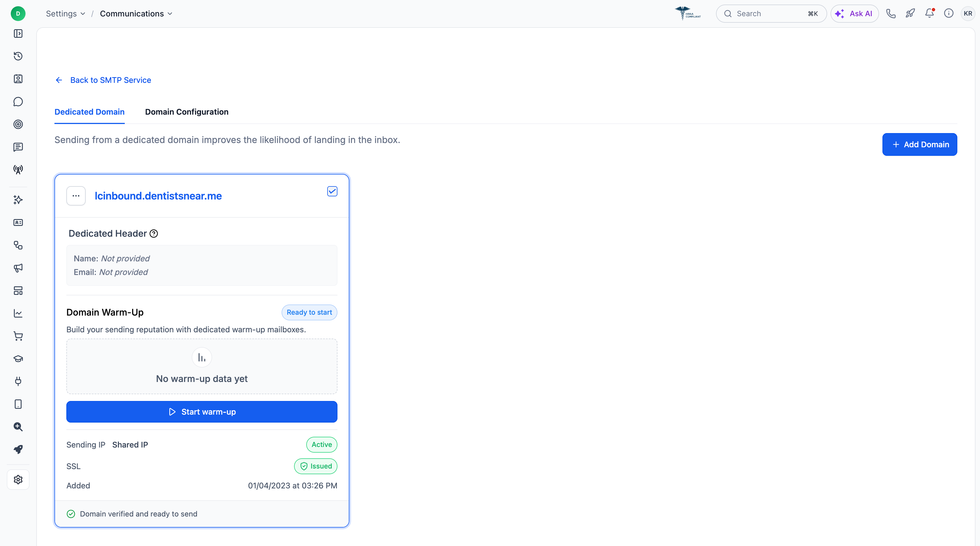Viewport: 980px width, 546px height.
Task: Click Back to SMTP Service link
Action: pyautogui.click(x=103, y=80)
